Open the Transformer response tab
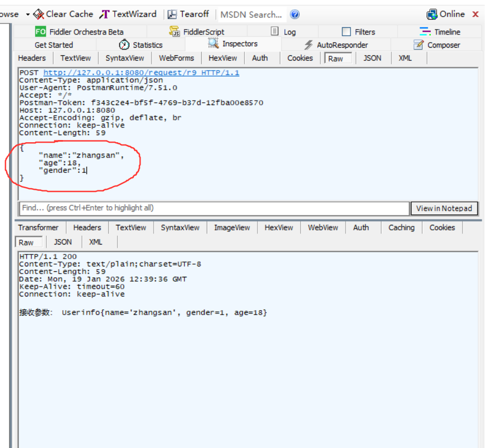Viewport: 485px width, 448px height. pyautogui.click(x=38, y=228)
